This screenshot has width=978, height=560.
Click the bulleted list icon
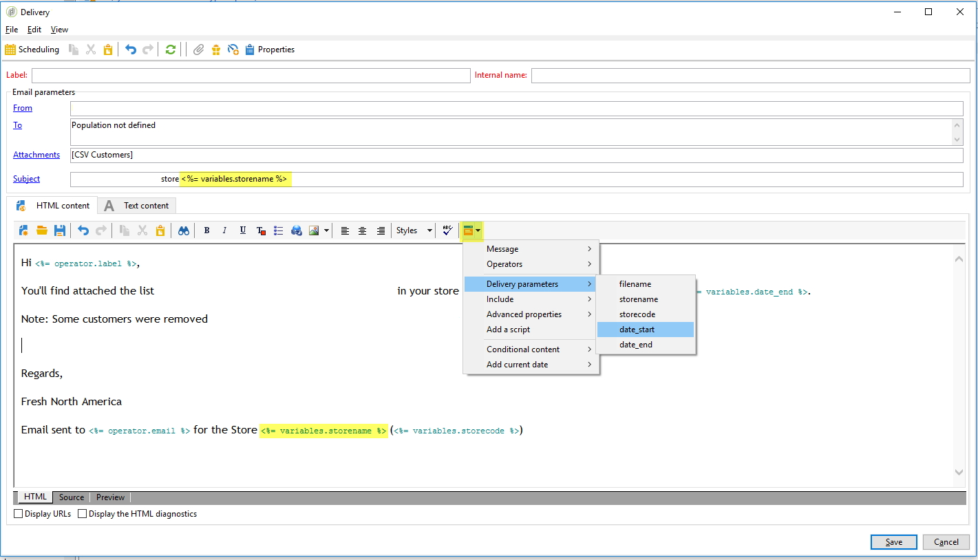point(279,231)
